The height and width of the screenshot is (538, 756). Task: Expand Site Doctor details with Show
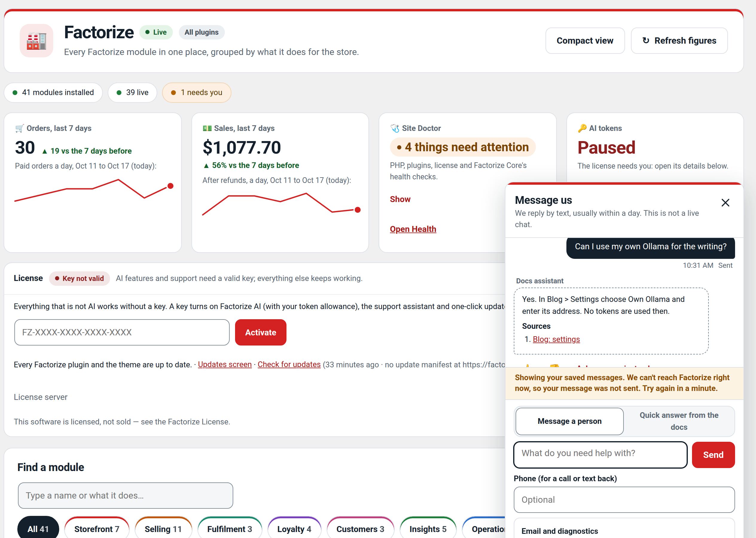[400, 199]
